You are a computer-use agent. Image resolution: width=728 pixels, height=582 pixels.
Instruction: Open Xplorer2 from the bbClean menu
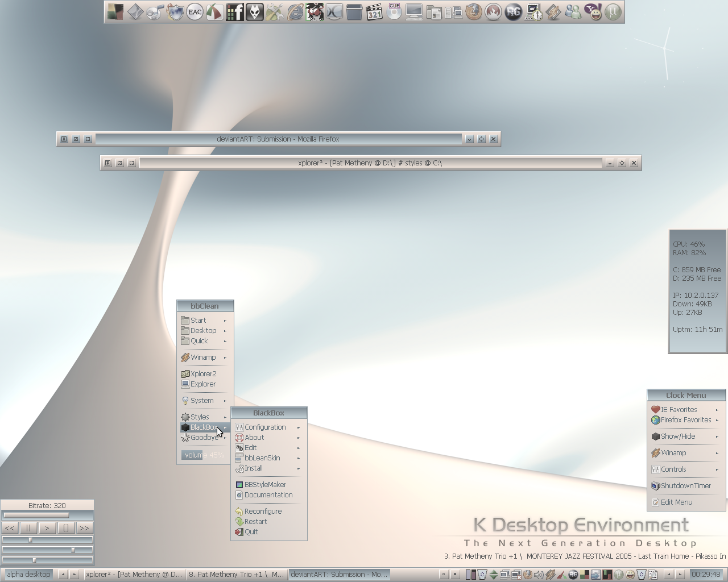[205, 374]
